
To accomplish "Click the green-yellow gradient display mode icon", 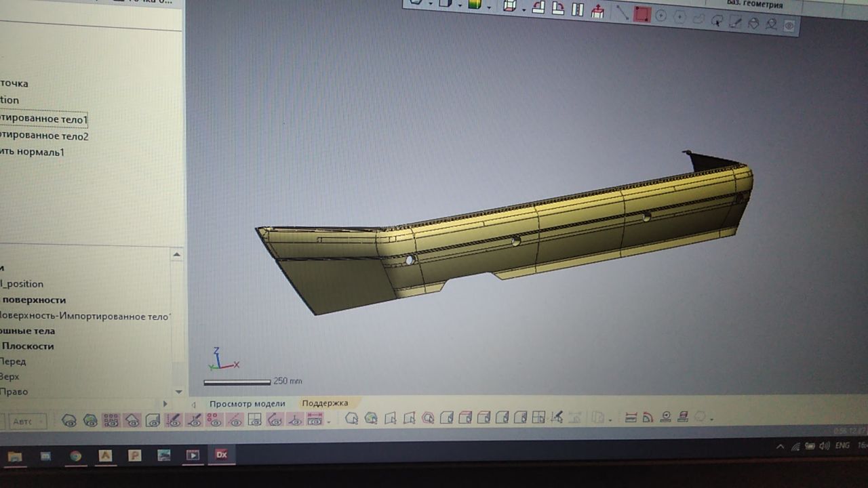I will click(475, 5).
